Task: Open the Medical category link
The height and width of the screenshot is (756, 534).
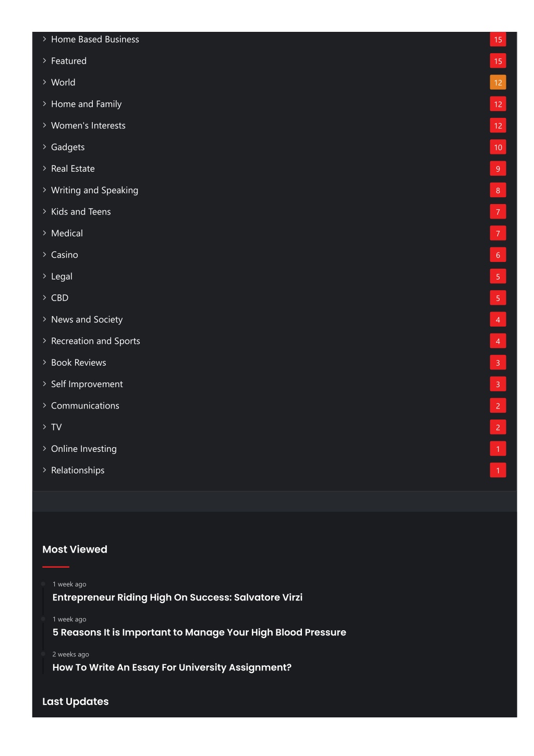Action: point(67,233)
